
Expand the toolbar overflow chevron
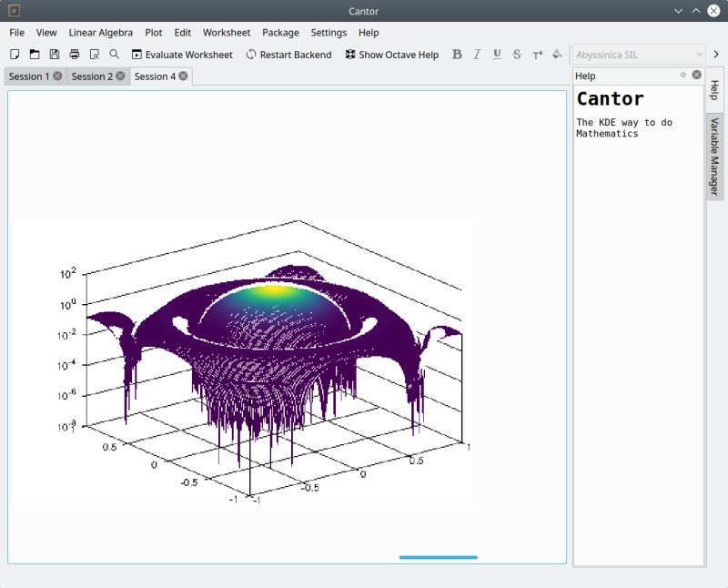[x=716, y=55]
